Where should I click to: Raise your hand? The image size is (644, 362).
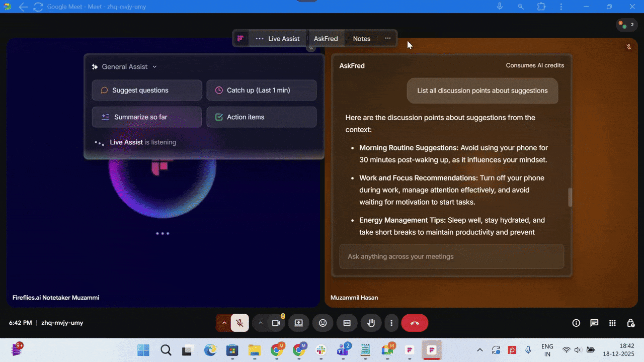pos(371,323)
